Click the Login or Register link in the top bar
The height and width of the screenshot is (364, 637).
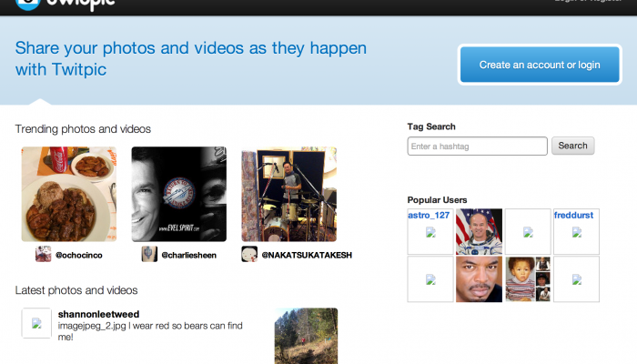point(588,1)
